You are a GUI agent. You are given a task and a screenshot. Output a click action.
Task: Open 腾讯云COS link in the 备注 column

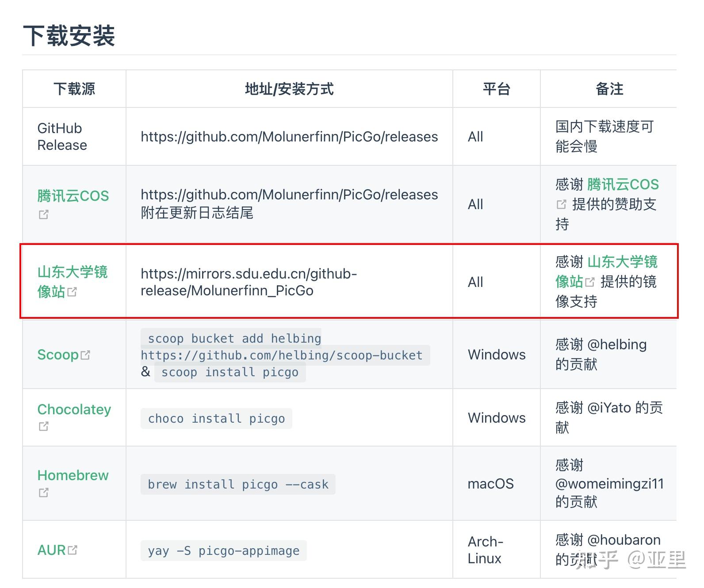tap(623, 184)
